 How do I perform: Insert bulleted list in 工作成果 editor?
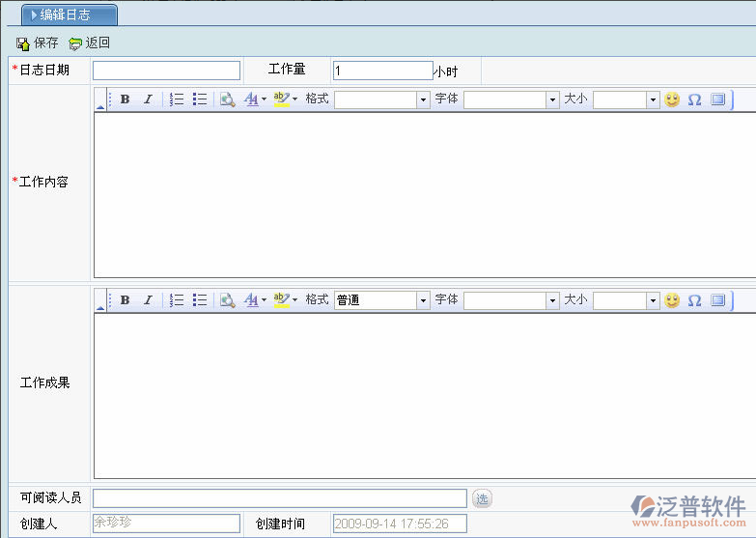pos(200,300)
